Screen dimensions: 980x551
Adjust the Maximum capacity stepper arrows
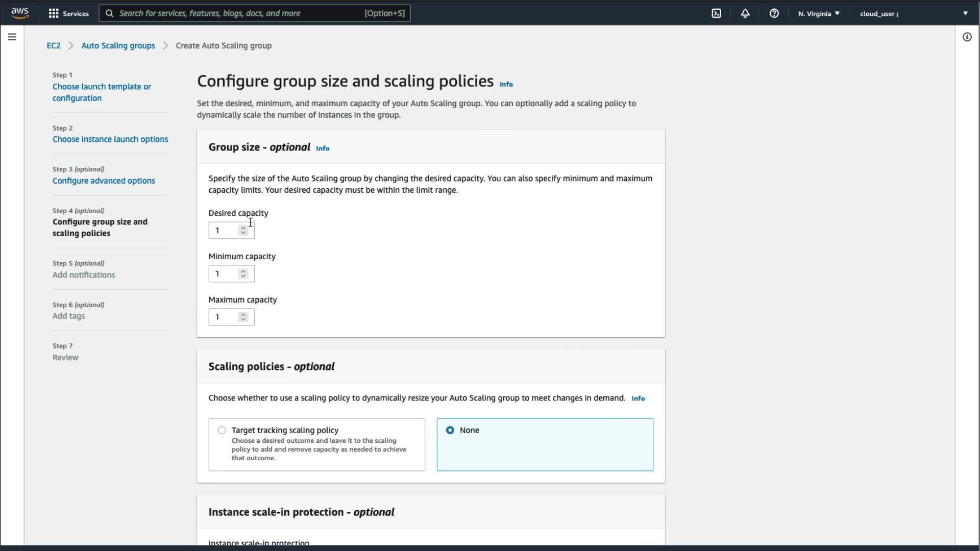243,317
